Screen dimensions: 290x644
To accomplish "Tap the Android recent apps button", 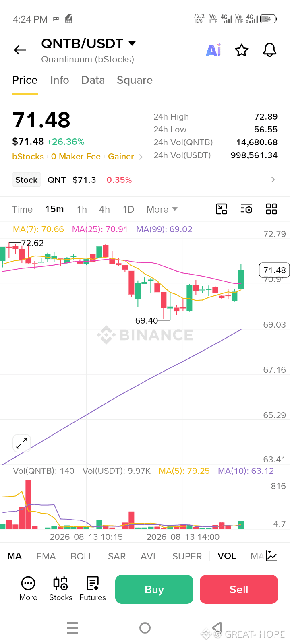I will (72, 628).
